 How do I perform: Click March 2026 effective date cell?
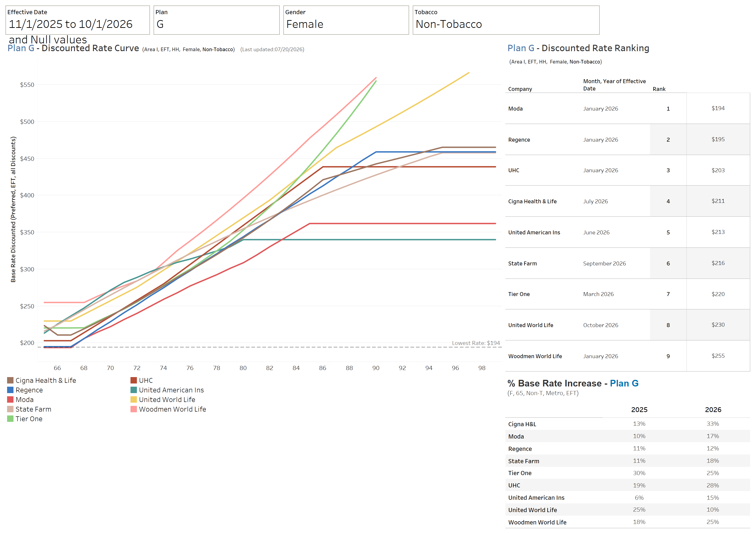[x=598, y=294]
